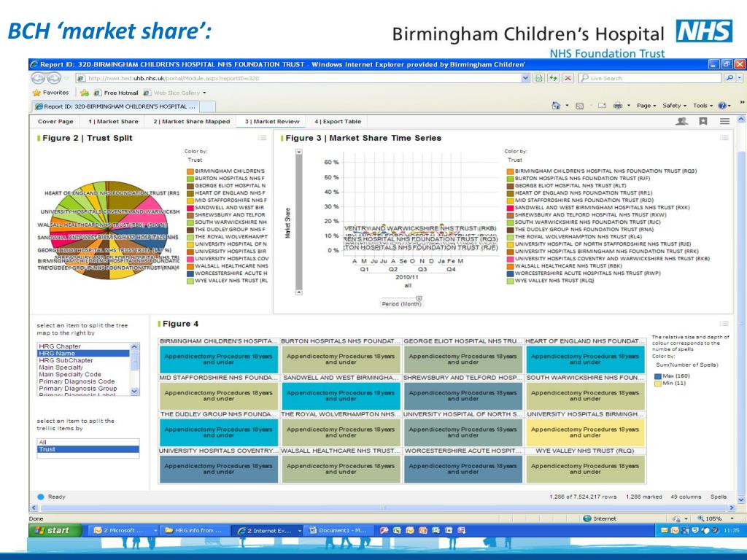Open the Tools menu dropdown

[703, 106]
